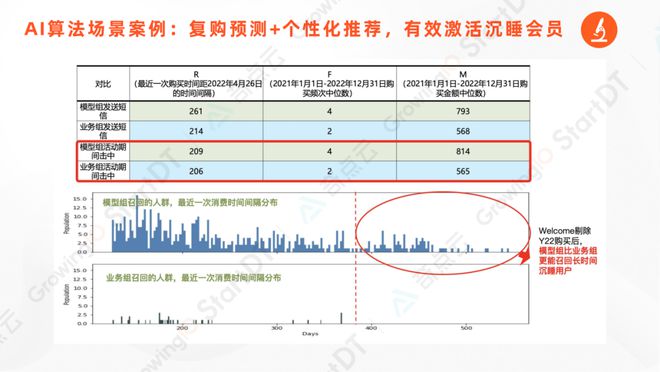Click the row label '模型组发送短信'
The height and width of the screenshot is (372, 660).
[103, 111]
